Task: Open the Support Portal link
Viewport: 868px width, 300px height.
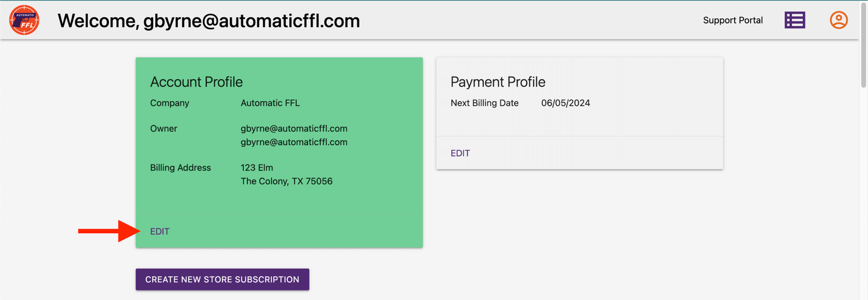Action: 732,20
